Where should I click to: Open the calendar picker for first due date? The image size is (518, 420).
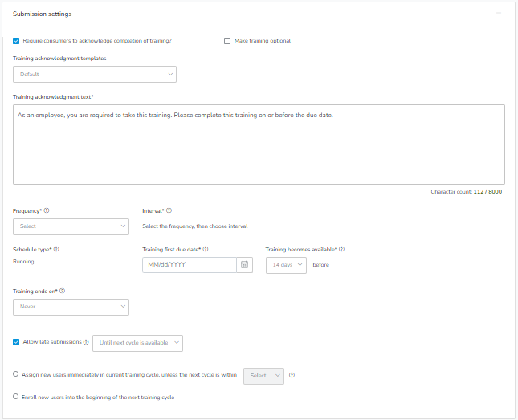point(244,265)
